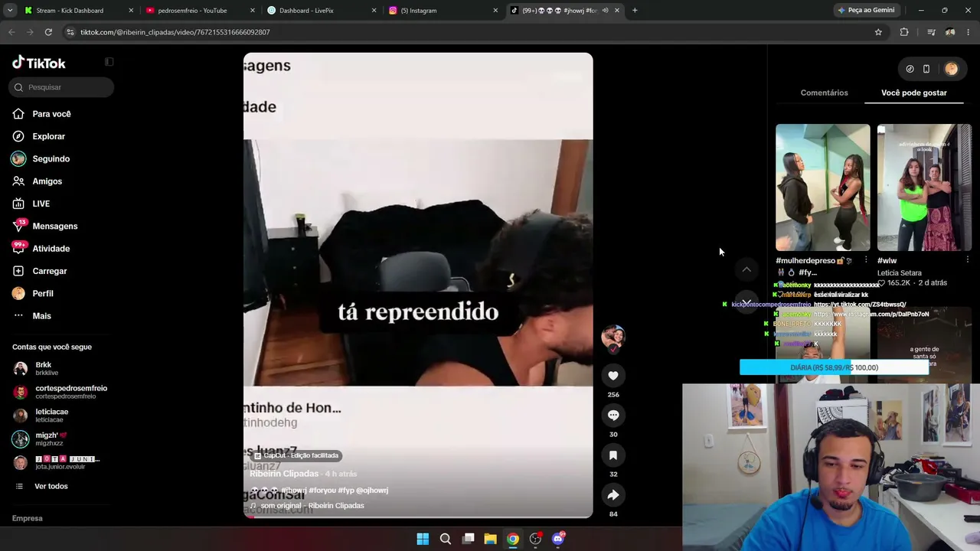Click the Chrome address bar URL
Screen dimensions: 980x551
point(175,32)
